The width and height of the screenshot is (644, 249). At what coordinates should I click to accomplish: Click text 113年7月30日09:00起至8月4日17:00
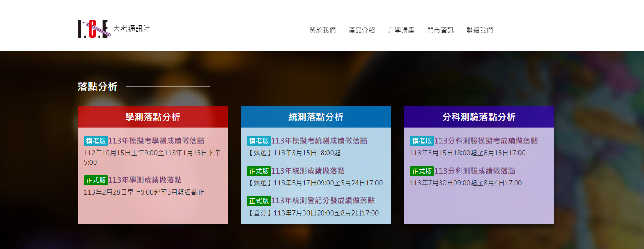point(466,183)
